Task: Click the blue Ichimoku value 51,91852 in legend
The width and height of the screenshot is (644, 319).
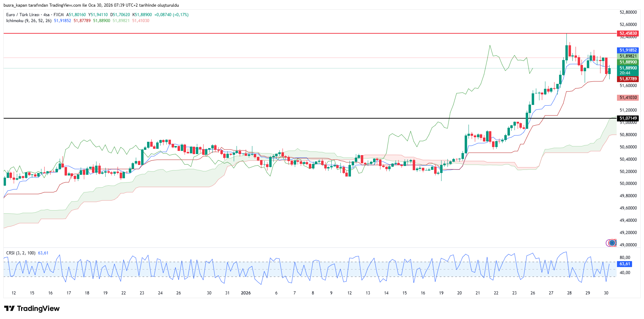Action: click(x=62, y=21)
